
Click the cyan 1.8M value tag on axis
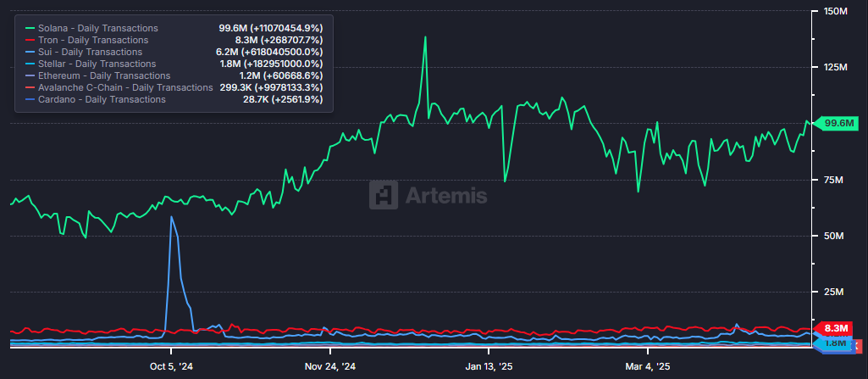[835, 343]
